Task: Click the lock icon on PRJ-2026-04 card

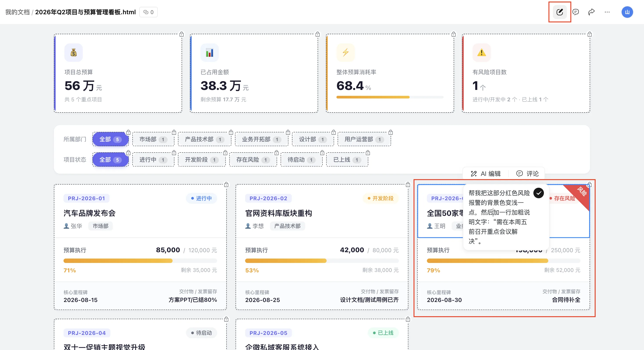Action: [x=226, y=319]
